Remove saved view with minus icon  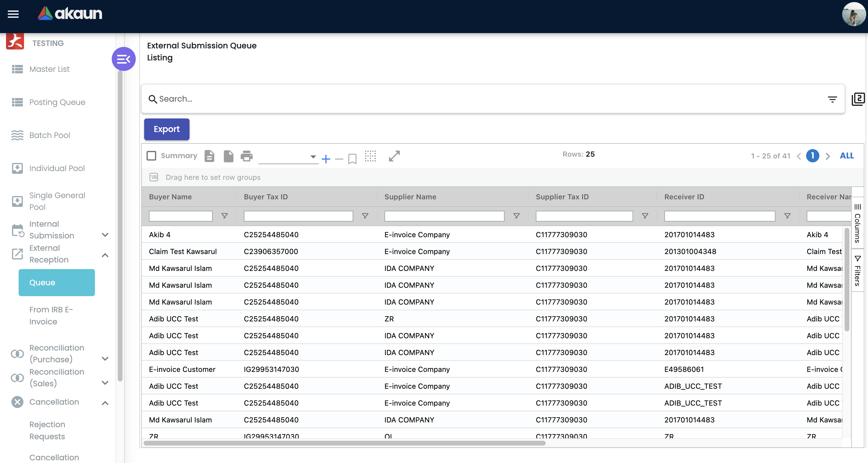(x=339, y=159)
